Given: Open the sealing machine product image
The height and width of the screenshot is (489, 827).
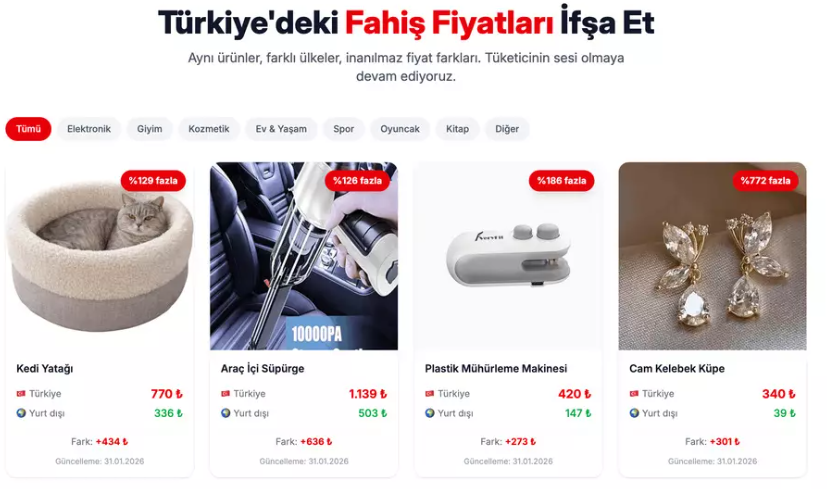Looking at the screenshot, I should tap(508, 256).
